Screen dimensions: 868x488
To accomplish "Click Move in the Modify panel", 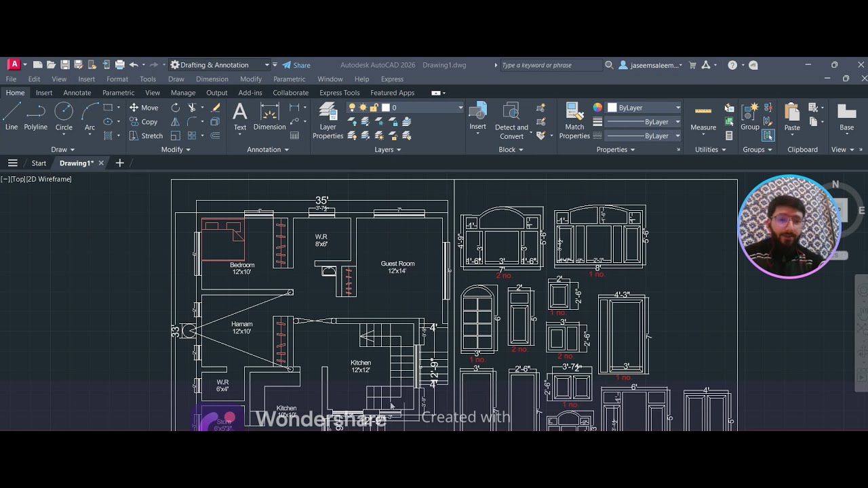I will [x=144, y=108].
